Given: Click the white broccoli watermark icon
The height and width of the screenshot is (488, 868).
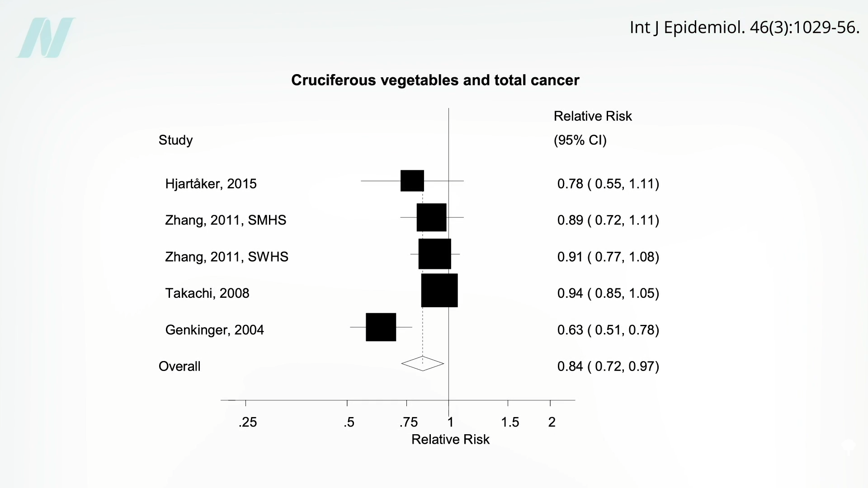Looking at the screenshot, I should pyautogui.click(x=849, y=447).
